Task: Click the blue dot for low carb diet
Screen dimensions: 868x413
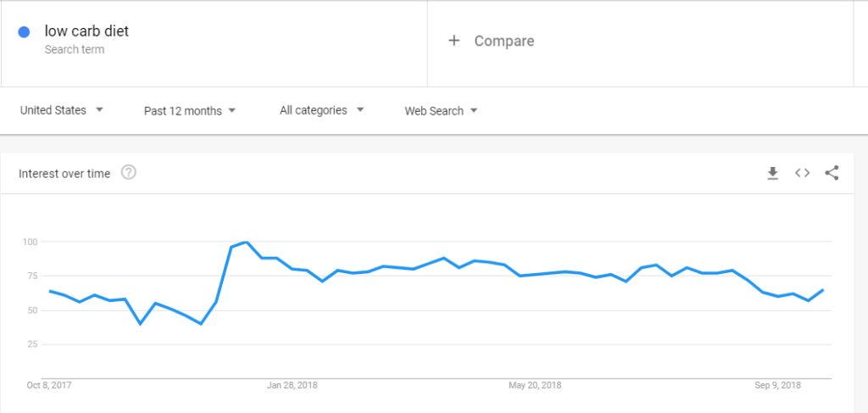Action: click(x=24, y=32)
